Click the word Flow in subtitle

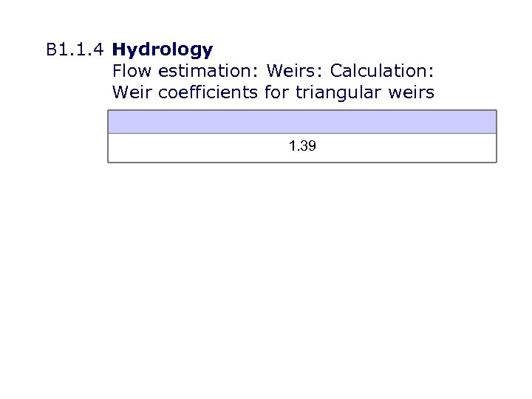(x=131, y=72)
